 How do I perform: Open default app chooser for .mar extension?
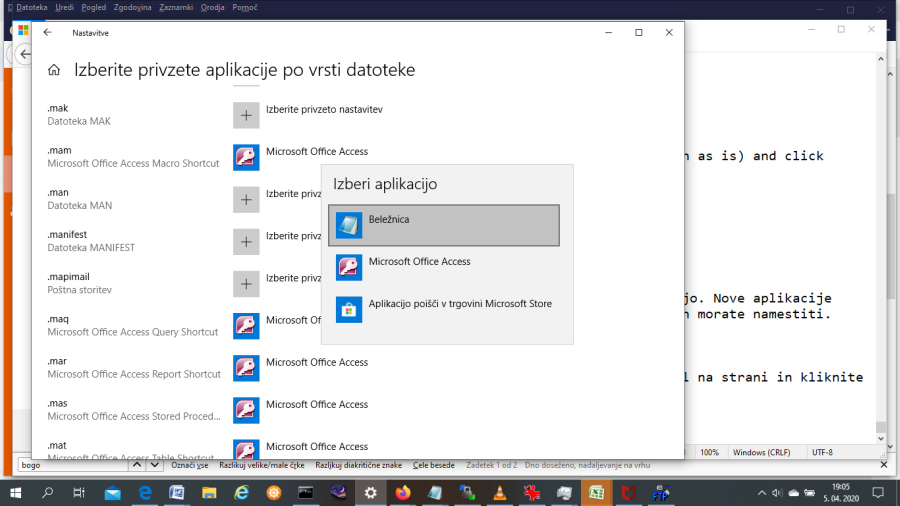pos(246,368)
